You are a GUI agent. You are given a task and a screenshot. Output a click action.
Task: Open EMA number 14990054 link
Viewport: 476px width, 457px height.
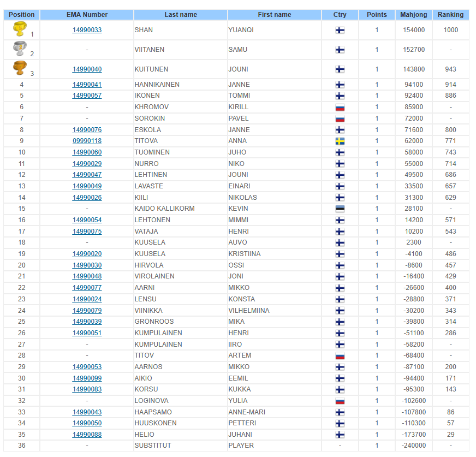pyautogui.click(x=87, y=220)
